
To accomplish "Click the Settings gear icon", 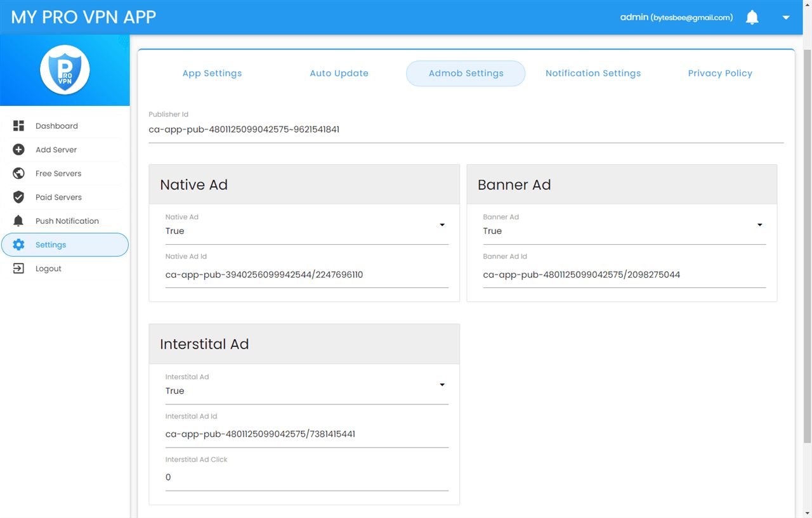I will pos(18,245).
